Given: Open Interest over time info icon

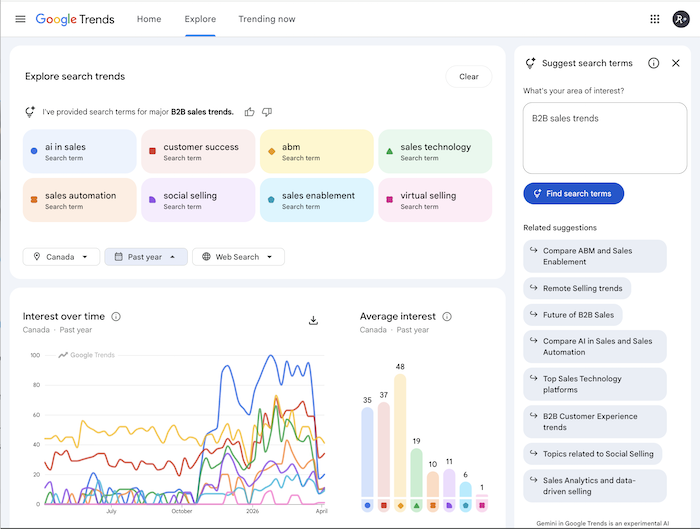Looking at the screenshot, I should coord(116,317).
